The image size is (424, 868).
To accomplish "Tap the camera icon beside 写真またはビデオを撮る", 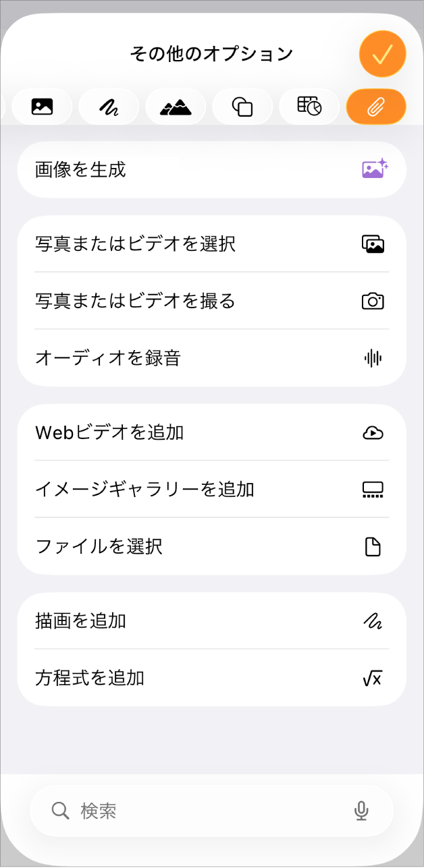I will coord(374,301).
